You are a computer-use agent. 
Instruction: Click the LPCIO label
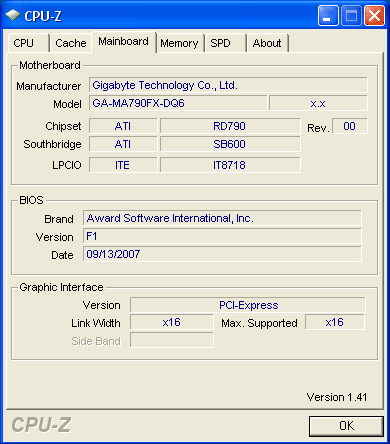(67, 165)
